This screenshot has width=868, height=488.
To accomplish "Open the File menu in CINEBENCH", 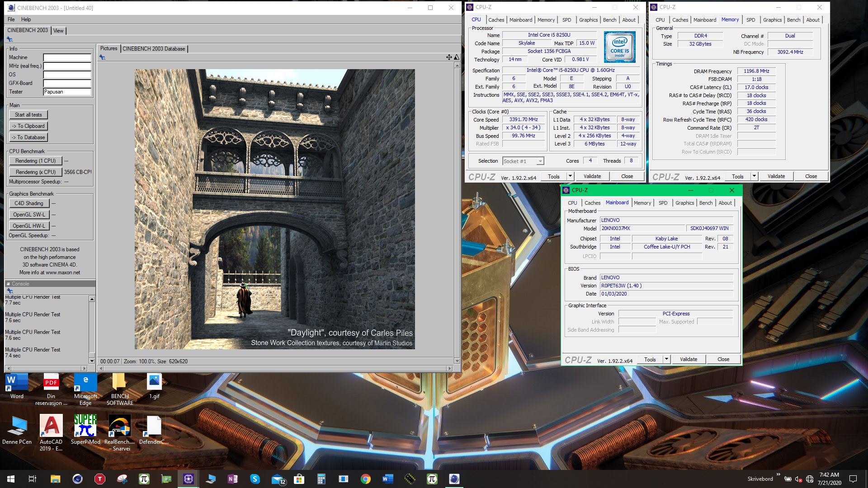I will pos(11,19).
